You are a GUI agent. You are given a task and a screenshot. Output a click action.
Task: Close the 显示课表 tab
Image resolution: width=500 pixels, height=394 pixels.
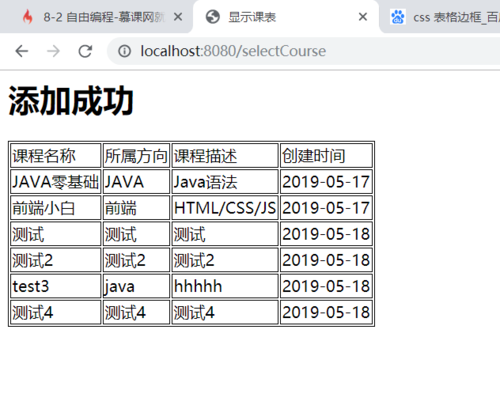click(363, 17)
